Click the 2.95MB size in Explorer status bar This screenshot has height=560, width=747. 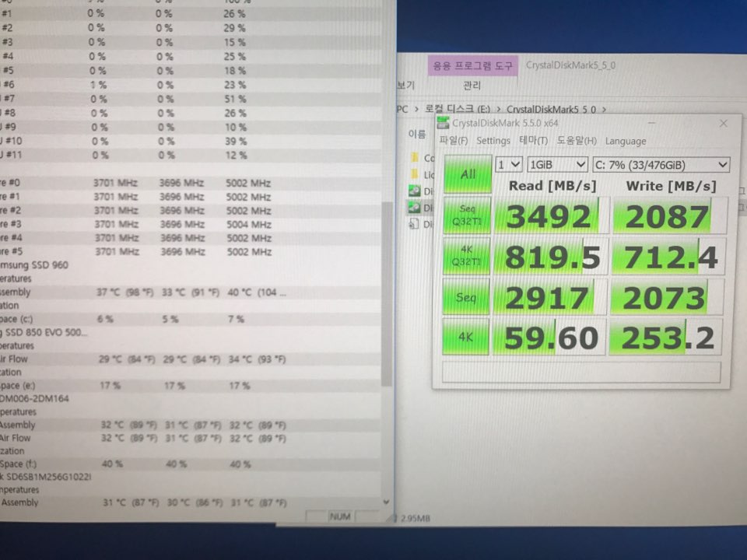[x=415, y=519]
